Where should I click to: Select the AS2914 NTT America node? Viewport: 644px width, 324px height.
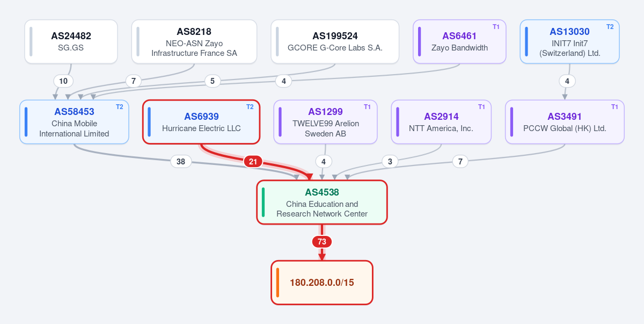[x=441, y=122]
